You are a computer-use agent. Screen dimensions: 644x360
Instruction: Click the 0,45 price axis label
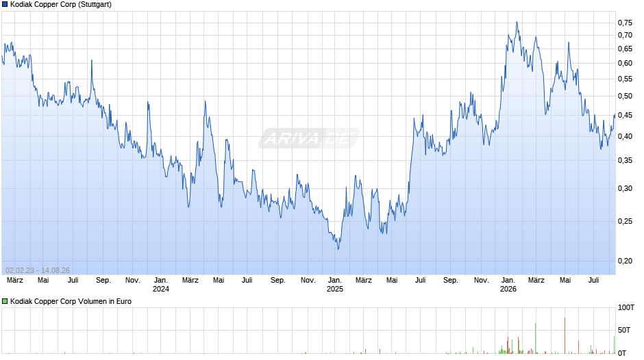click(625, 116)
